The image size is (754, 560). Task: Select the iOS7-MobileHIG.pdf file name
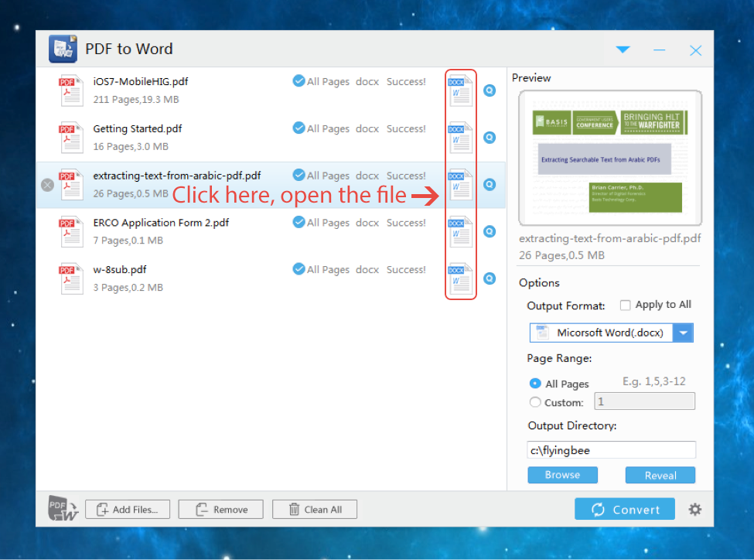tap(141, 82)
